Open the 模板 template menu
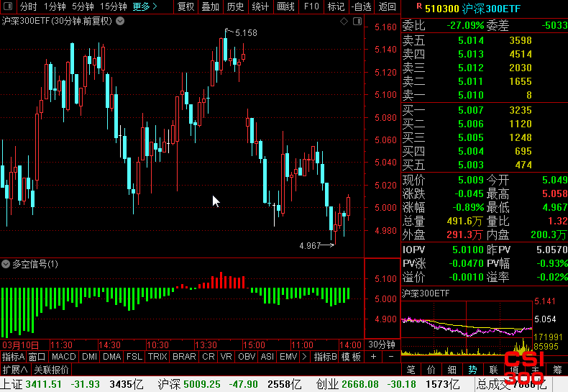The image size is (568, 392). [x=351, y=357]
